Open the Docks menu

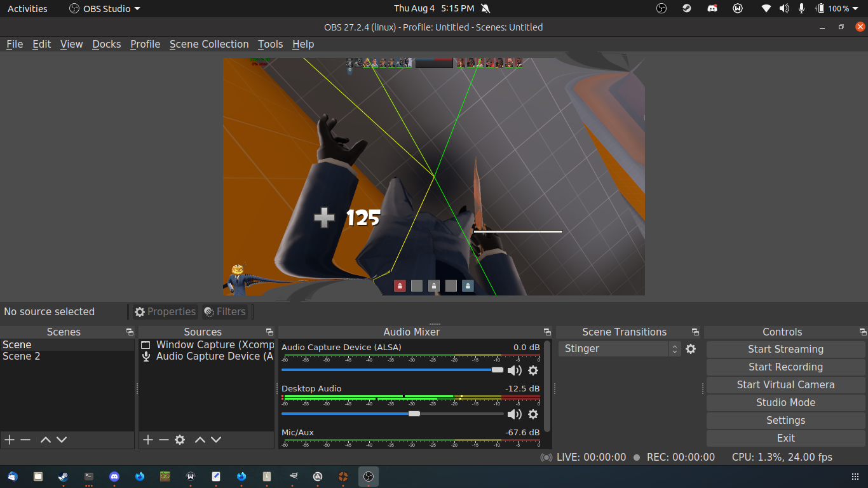tap(107, 44)
